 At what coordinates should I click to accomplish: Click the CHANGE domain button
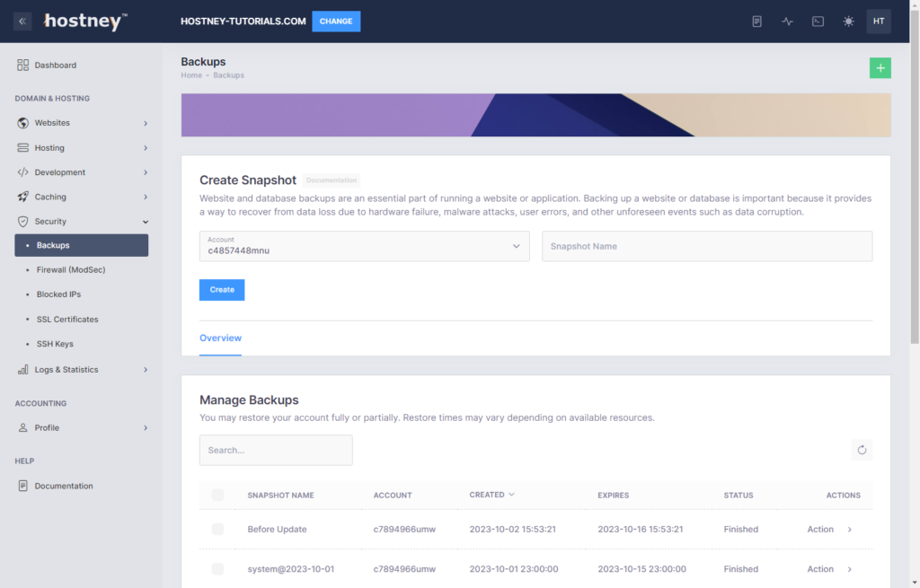tap(336, 22)
